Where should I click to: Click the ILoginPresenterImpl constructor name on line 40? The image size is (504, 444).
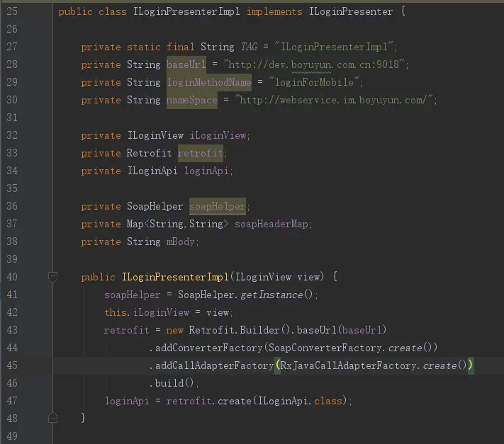tap(175, 277)
